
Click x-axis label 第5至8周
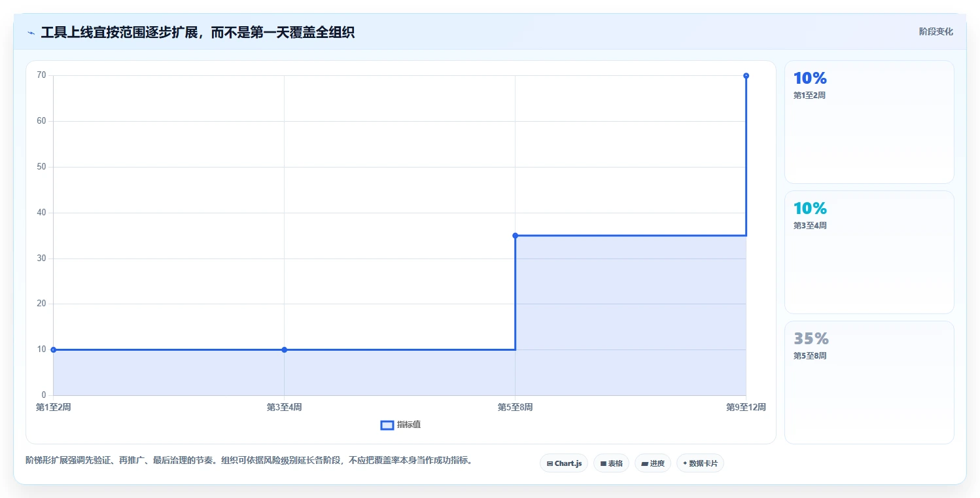[x=515, y=407]
